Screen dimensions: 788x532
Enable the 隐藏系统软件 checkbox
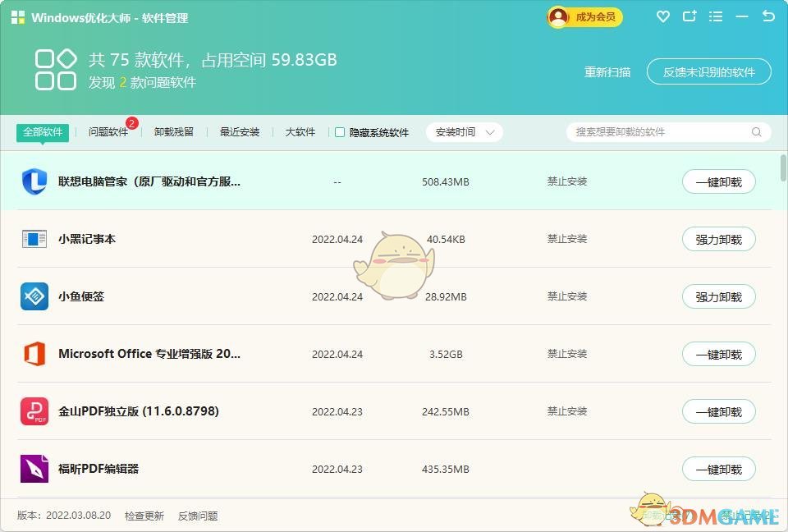340,132
